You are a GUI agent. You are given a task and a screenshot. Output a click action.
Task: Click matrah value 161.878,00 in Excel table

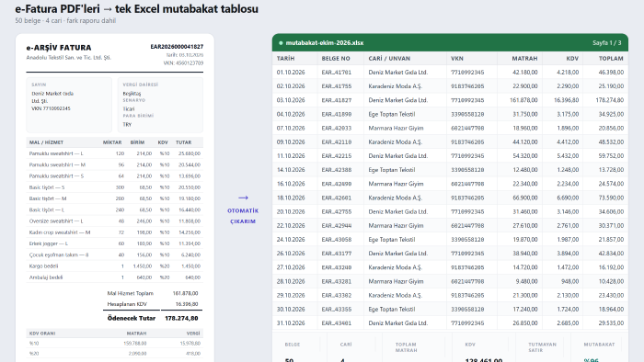523,100
